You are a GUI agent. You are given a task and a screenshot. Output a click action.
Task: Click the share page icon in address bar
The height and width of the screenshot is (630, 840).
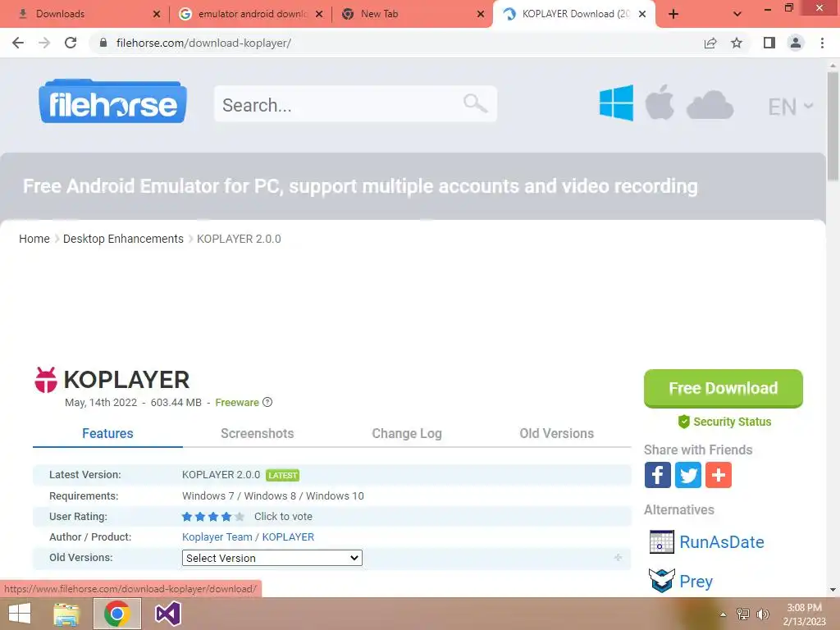coord(710,43)
